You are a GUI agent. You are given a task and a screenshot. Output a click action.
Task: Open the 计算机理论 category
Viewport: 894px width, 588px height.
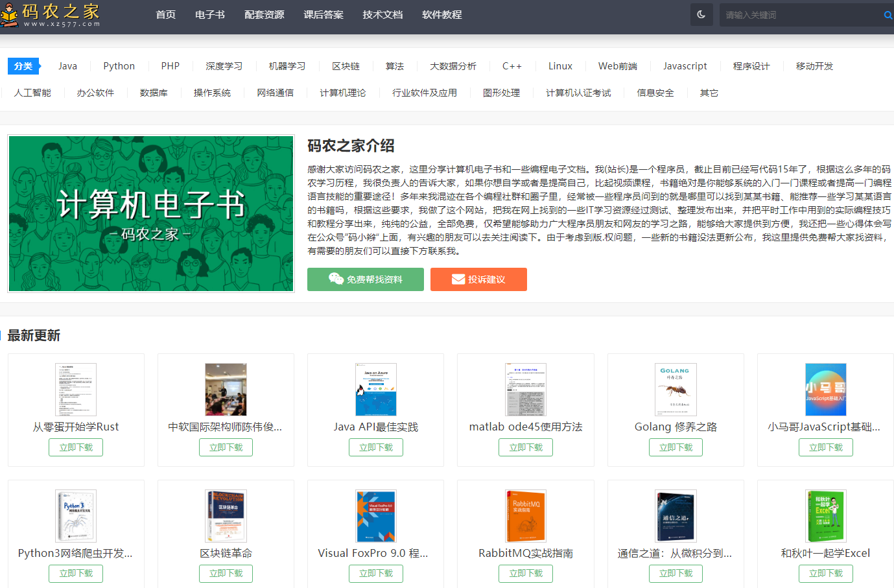343,93
